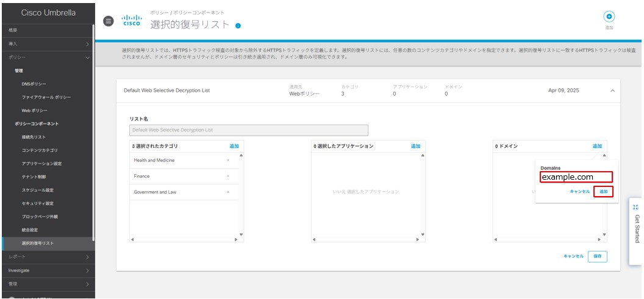Click down scroll arrow in domains list
This screenshot has width=644, height=299.
[x=604, y=234]
